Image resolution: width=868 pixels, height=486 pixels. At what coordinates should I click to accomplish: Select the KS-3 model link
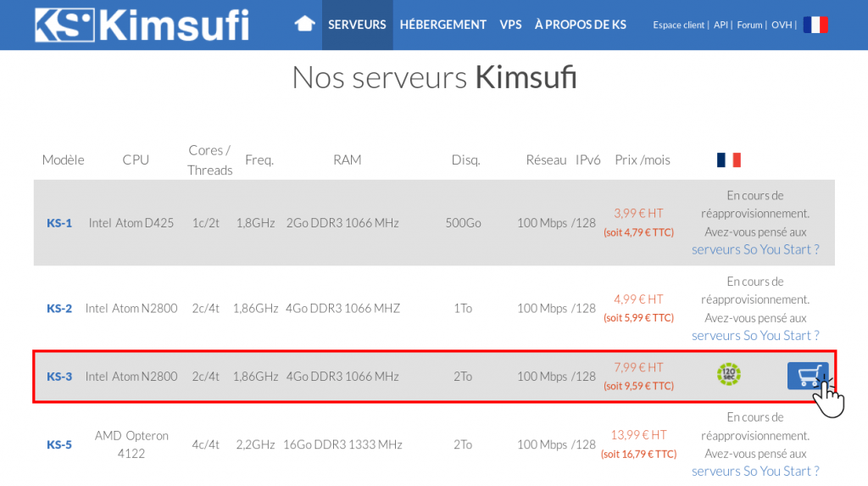pyautogui.click(x=59, y=377)
